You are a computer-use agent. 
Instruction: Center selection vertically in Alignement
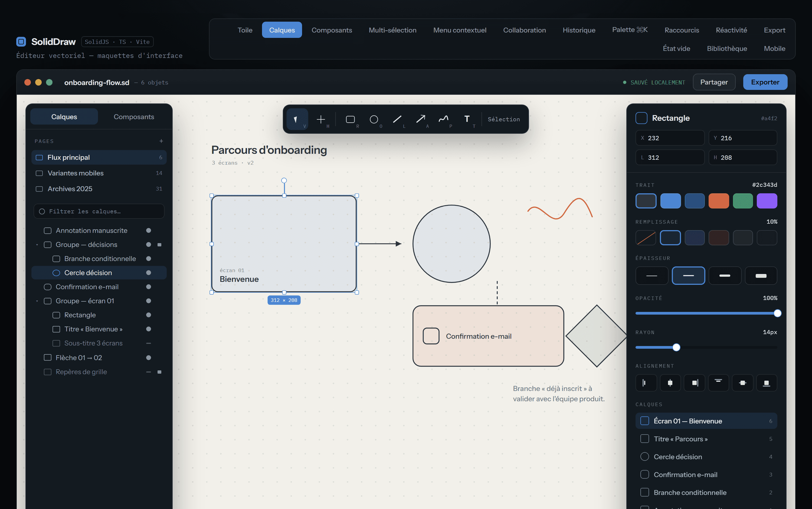tap(743, 383)
